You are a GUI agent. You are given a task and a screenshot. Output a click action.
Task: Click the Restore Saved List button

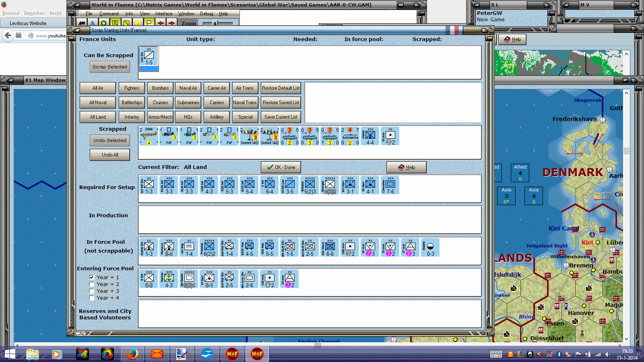(x=281, y=103)
